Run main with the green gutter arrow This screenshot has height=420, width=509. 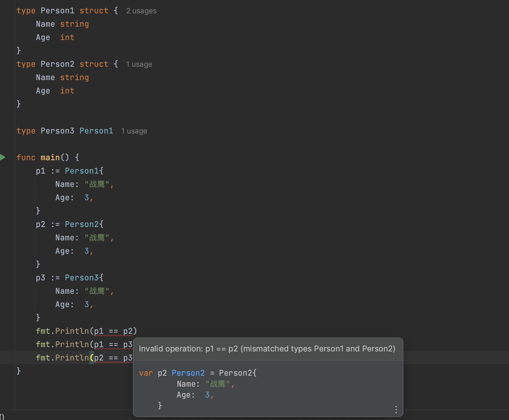coord(3,157)
